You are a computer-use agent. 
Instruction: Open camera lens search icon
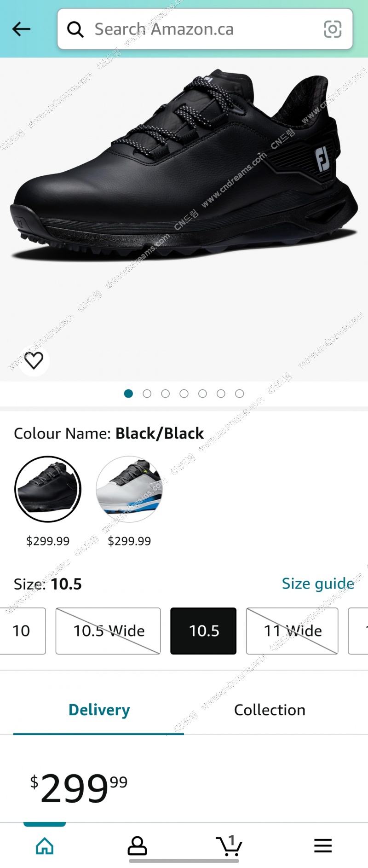[x=333, y=29]
